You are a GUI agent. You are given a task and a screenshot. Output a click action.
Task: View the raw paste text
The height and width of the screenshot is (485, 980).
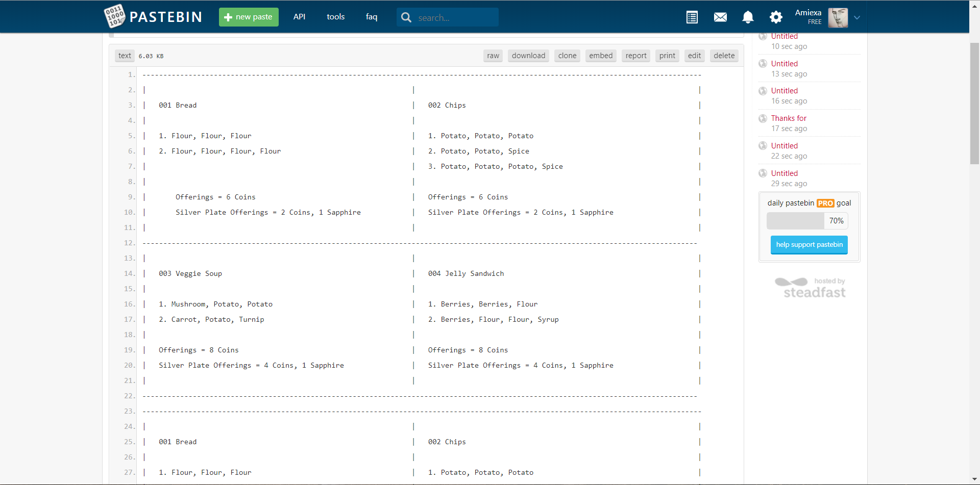(493, 56)
